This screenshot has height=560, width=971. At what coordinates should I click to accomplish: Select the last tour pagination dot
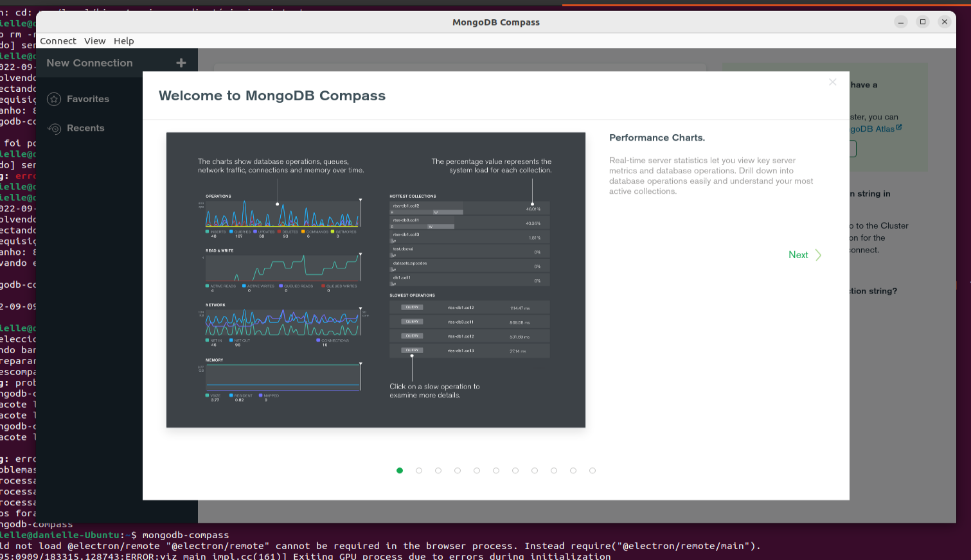[592, 471]
